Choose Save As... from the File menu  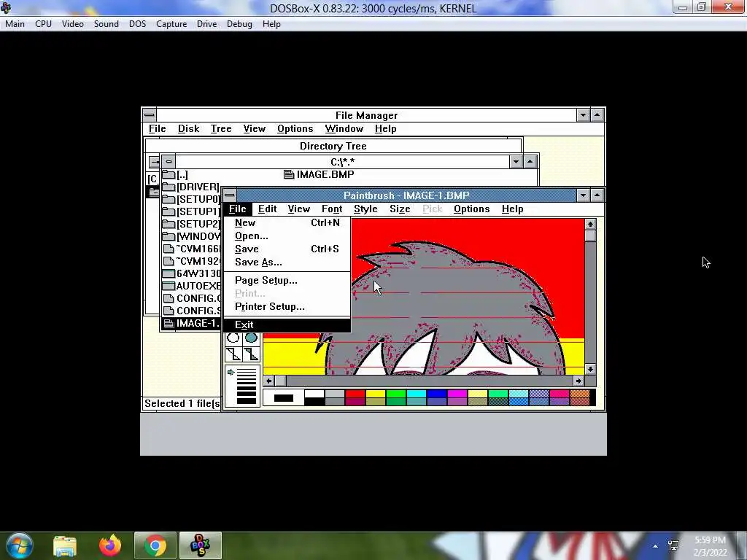pos(287,262)
